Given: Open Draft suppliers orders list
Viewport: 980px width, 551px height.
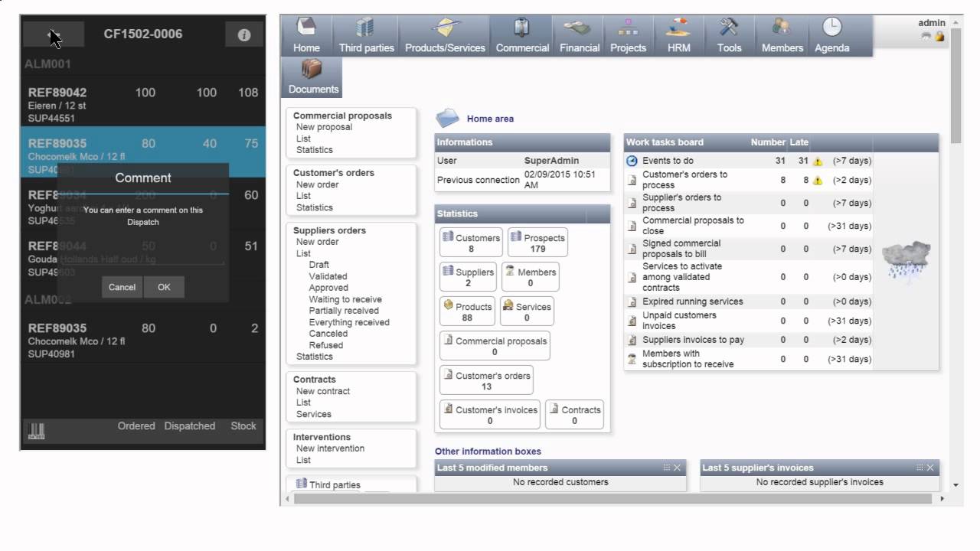Looking at the screenshot, I should pyautogui.click(x=319, y=265).
